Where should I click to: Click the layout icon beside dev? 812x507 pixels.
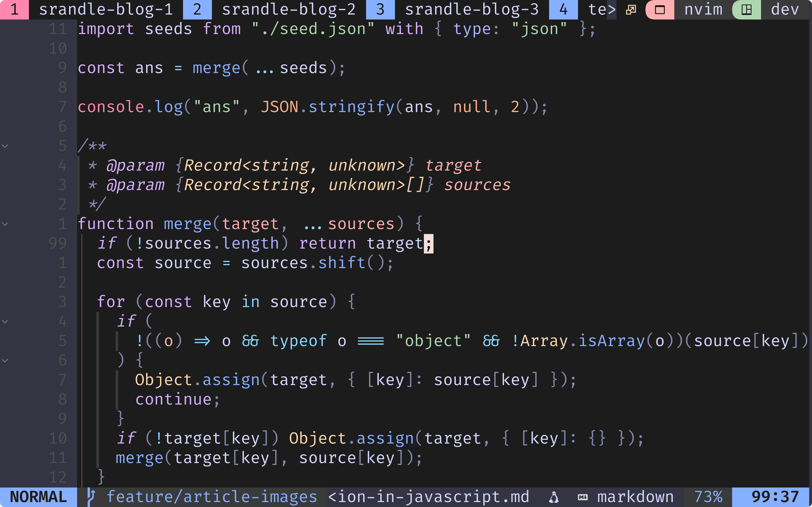(746, 10)
